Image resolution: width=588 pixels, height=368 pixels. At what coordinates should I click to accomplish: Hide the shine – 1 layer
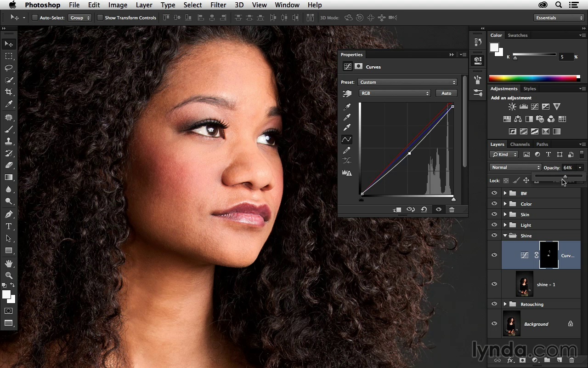click(x=494, y=284)
